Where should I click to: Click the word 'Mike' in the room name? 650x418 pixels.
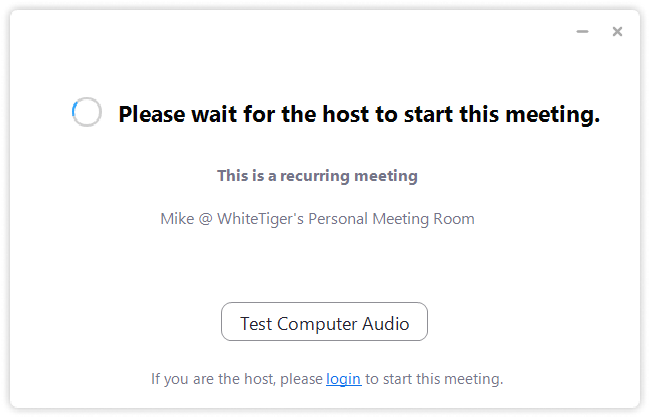click(177, 218)
